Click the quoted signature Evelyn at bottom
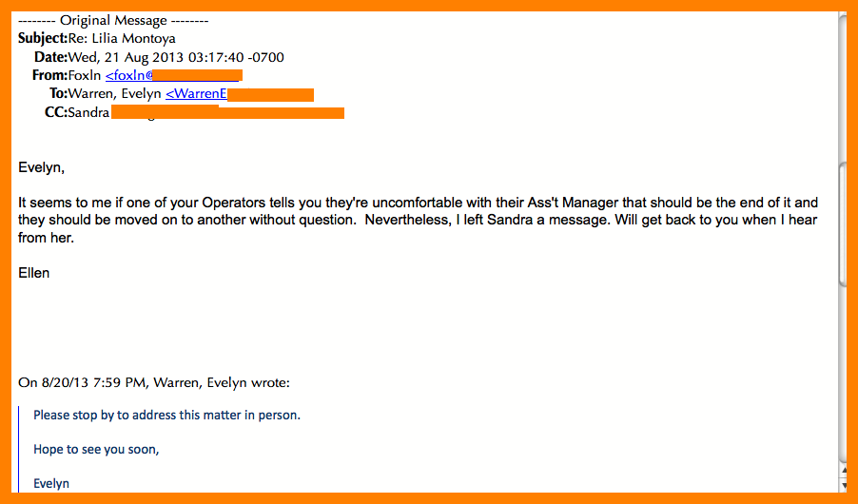This screenshot has height=504, width=858. 51,483
